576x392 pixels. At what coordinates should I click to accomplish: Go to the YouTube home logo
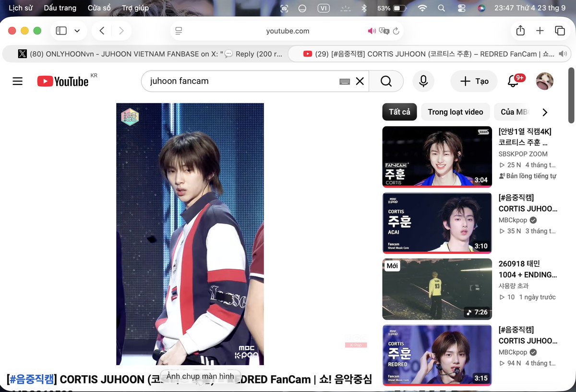(x=63, y=81)
